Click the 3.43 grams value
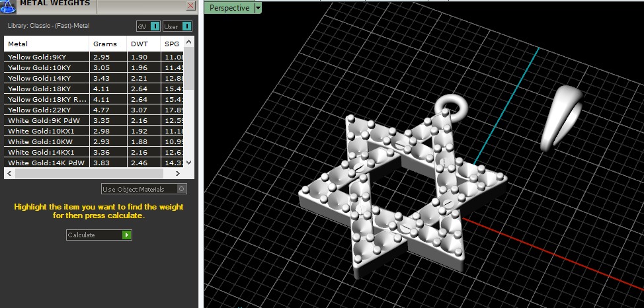This screenshot has width=644, height=308. [x=101, y=78]
